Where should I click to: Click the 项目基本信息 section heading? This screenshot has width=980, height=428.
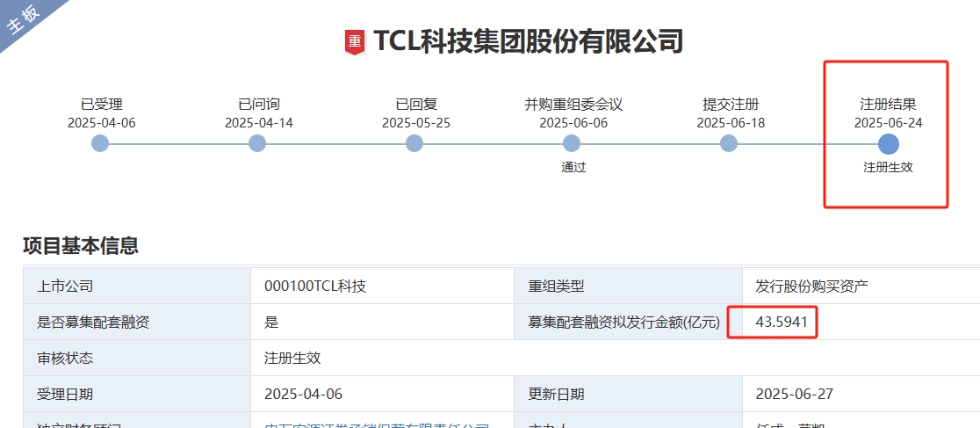(x=81, y=245)
